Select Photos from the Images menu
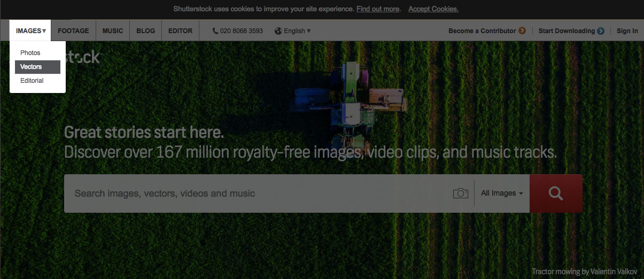This screenshot has width=644, height=279. click(x=30, y=53)
